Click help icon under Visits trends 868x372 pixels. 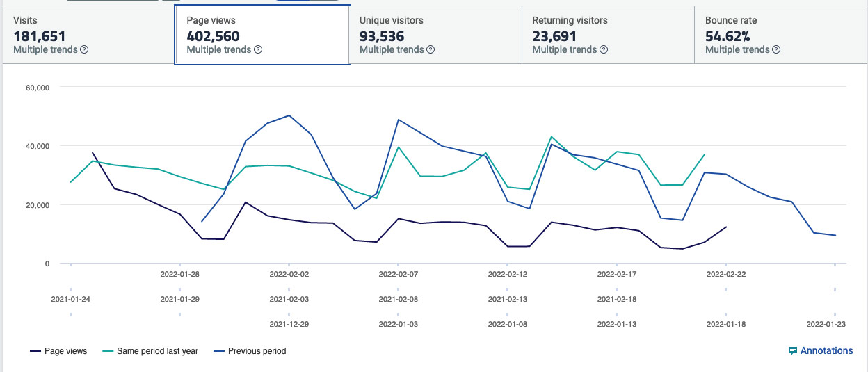click(x=84, y=50)
